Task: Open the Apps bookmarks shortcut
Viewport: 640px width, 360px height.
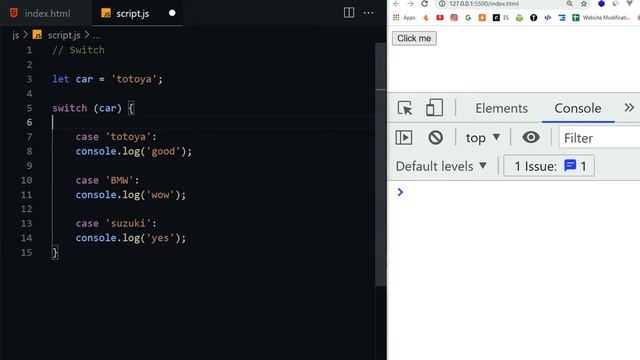Action: click(404, 18)
